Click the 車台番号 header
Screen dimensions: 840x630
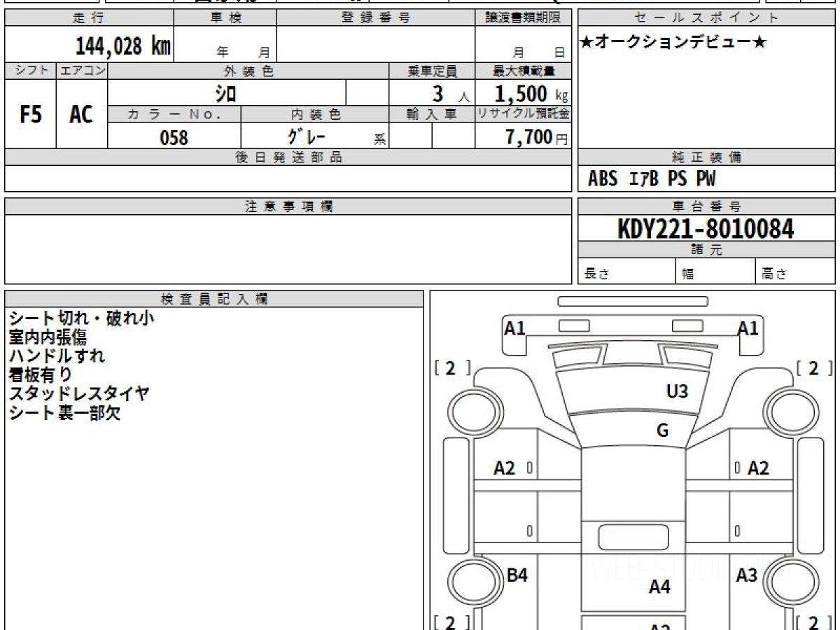tap(706, 206)
